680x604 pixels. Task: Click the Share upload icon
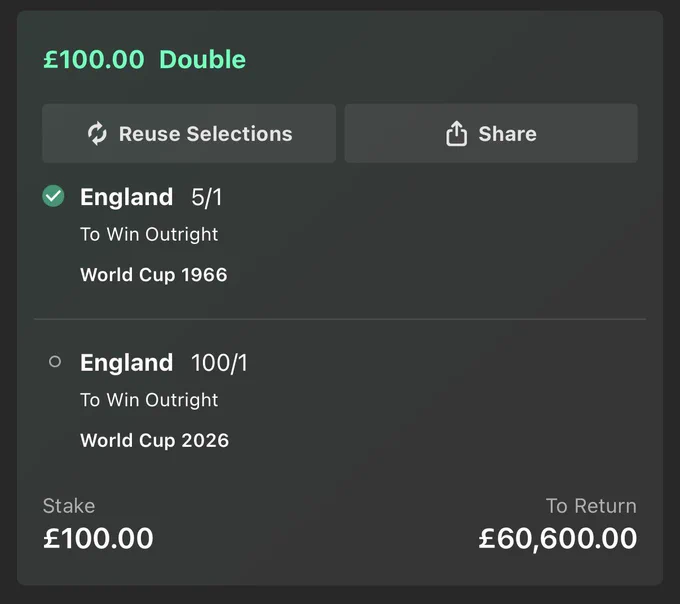pyautogui.click(x=456, y=133)
